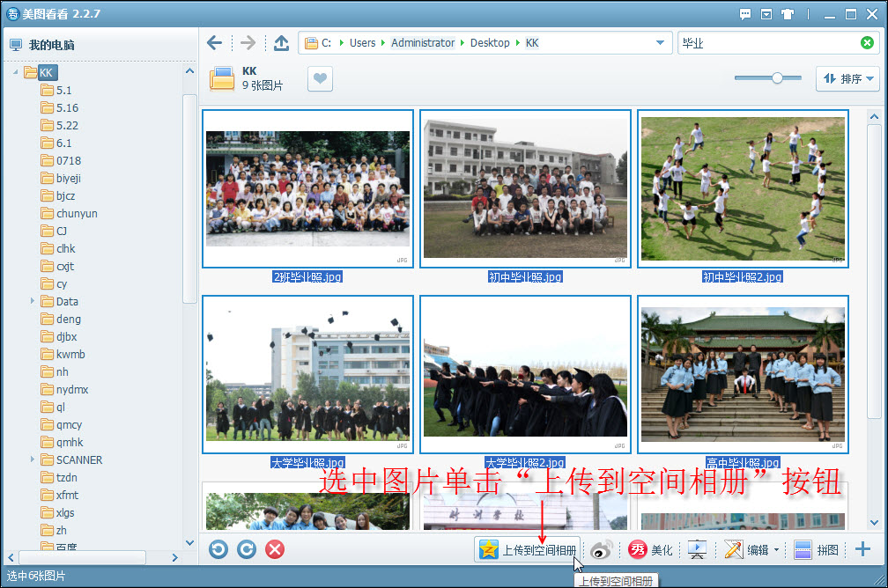Open folder 5.16 in the tree
Viewport: 888px width, 588px height.
60,107
